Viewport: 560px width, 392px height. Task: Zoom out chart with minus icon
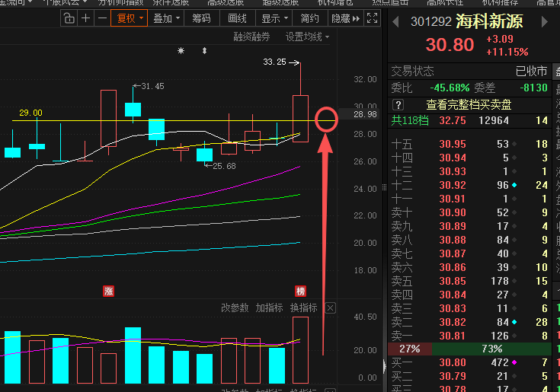pyautogui.click(x=102, y=18)
